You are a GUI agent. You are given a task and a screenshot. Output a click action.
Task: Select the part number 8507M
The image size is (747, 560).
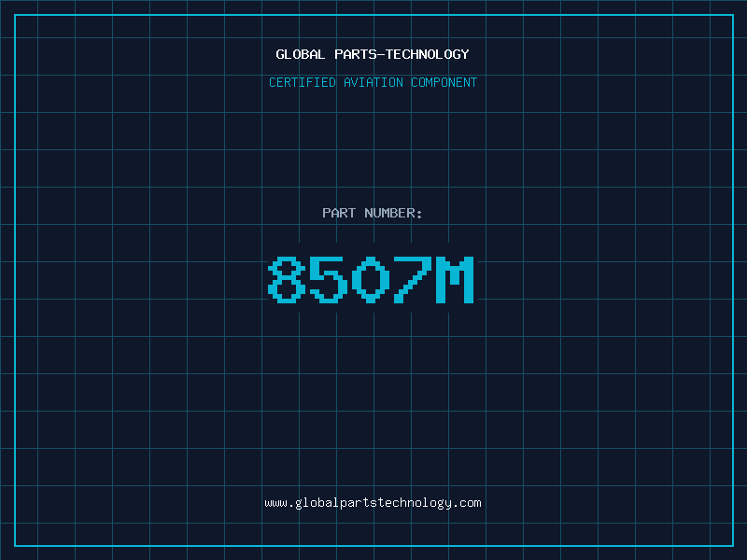[371, 279]
